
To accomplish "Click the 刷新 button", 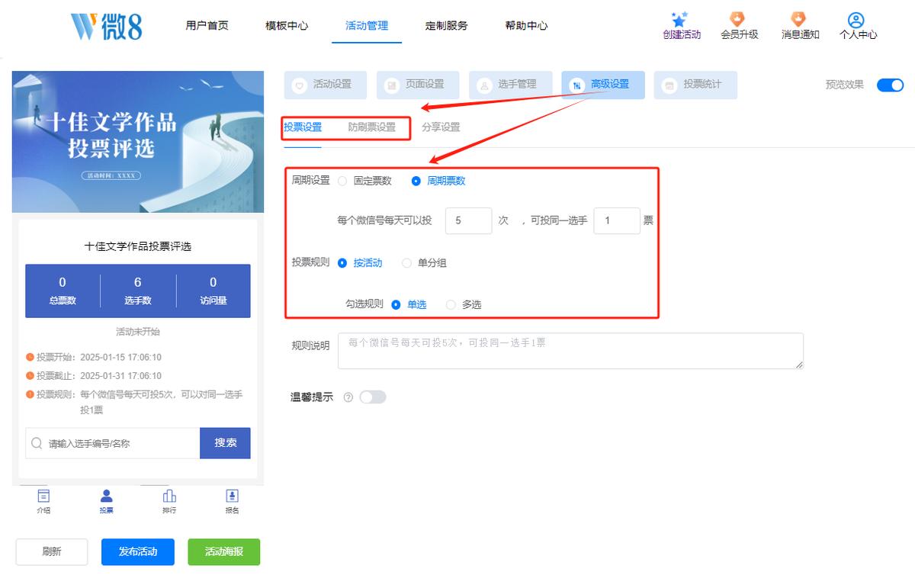I will coord(52,551).
